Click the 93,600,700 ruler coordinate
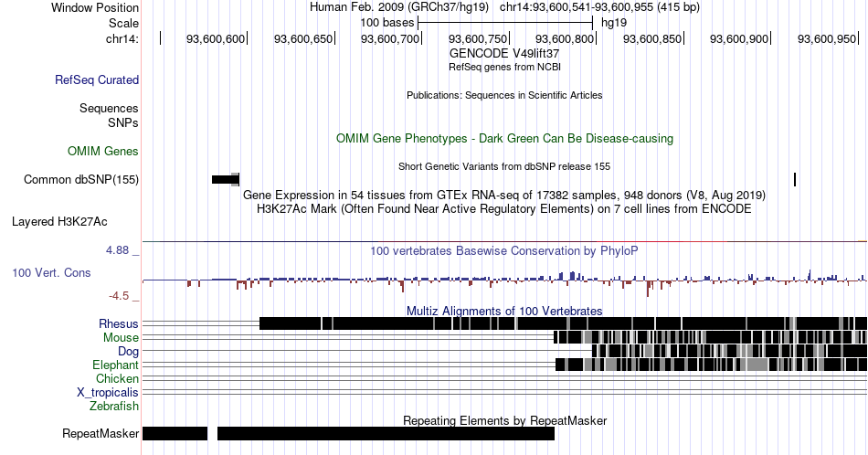The height and width of the screenshot is (455, 868). coord(390,38)
